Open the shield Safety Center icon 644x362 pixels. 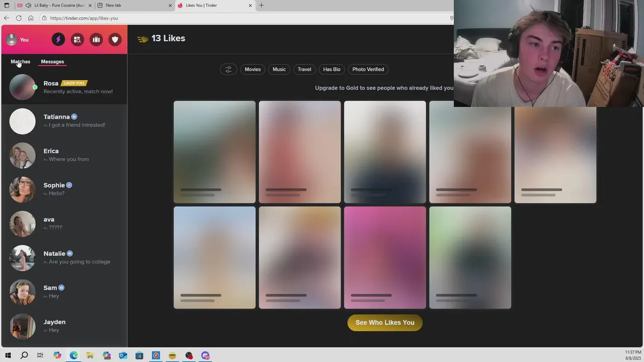pyautogui.click(x=115, y=40)
